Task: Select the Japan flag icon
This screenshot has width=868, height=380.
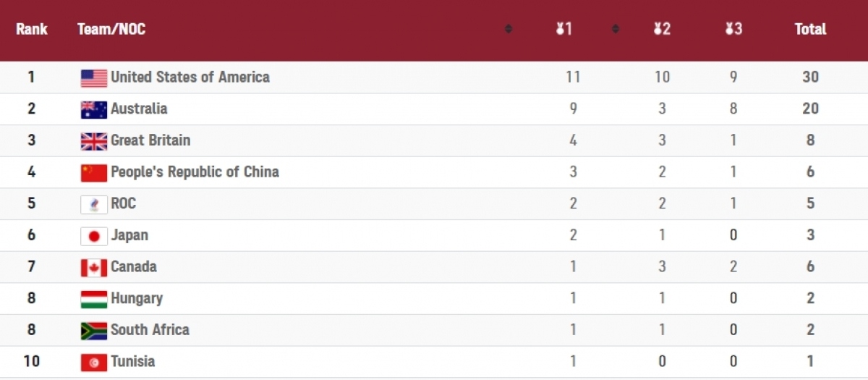Action: pos(94,236)
